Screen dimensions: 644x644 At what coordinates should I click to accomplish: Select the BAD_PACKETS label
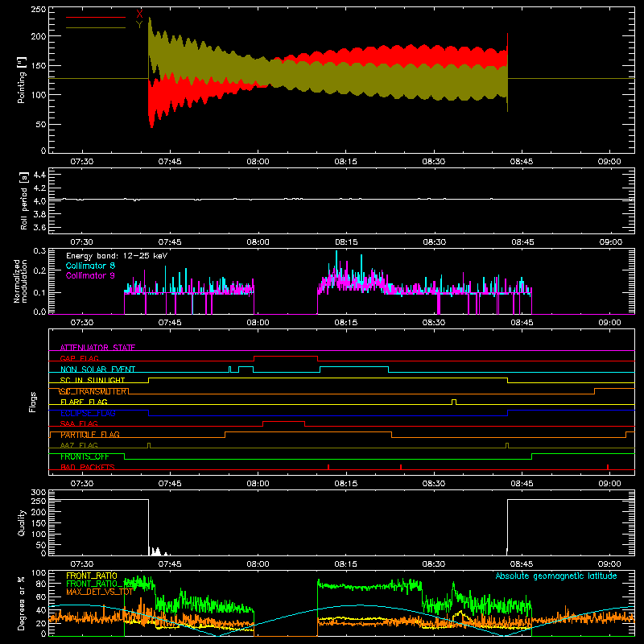point(88,468)
